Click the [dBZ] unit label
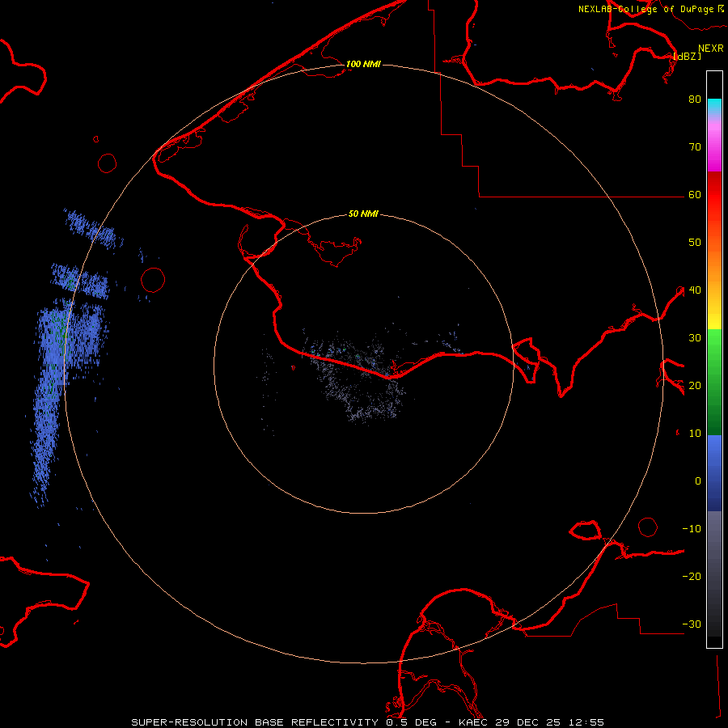728x728 pixels. pos(687,56)
